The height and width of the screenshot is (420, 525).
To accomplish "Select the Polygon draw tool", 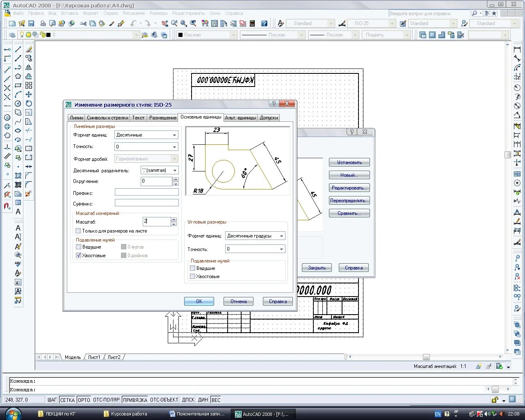I will (18, 76).
